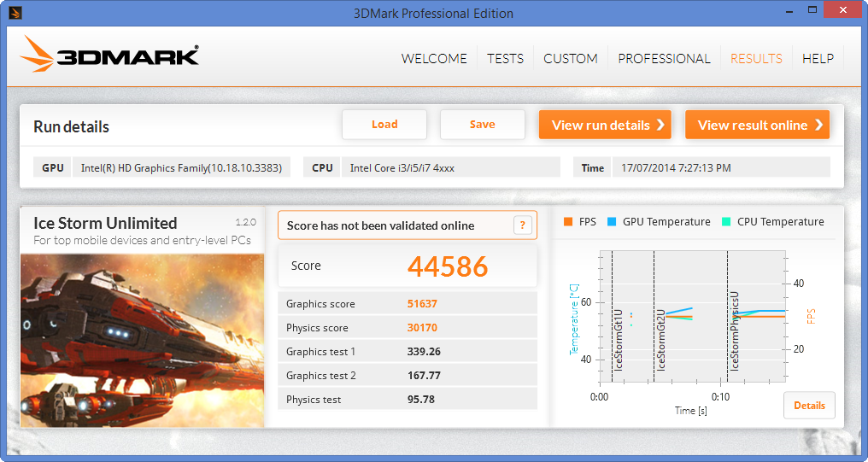
Task: Switch to the TESTS tab
Action: tap(505, 59)
